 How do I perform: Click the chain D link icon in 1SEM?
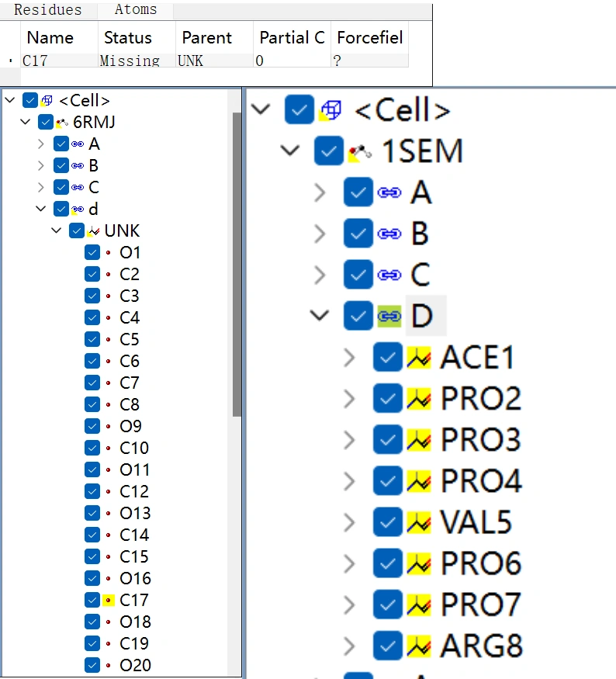click(x=389, y=316)
